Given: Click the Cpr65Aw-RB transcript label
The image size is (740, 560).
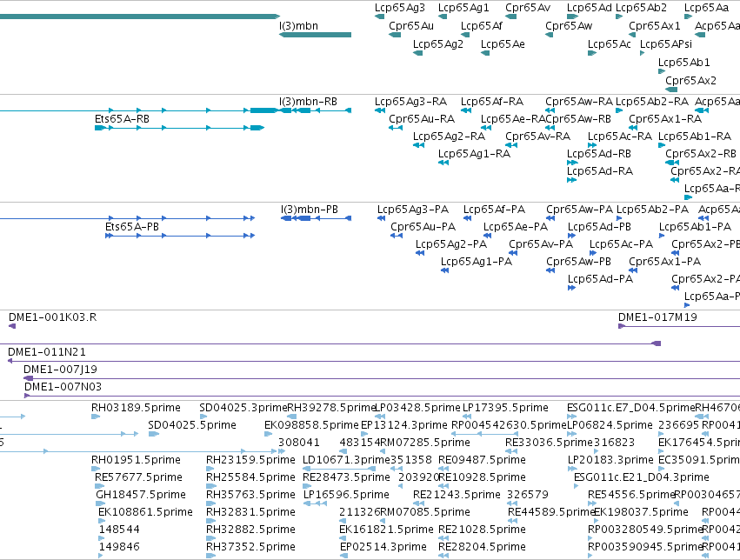Looking at the screenshot, I should click(x=578, y=119).
